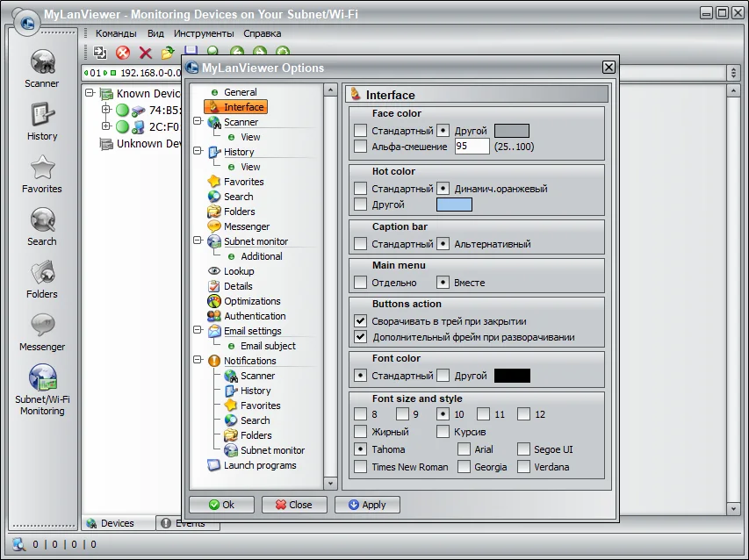Switch to the Devices tab

coord(119,523)
